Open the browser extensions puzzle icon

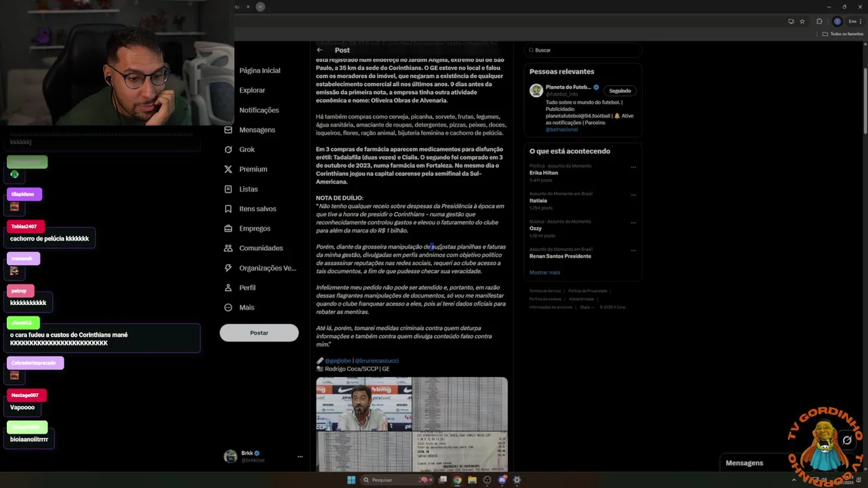tap(819, 22)
